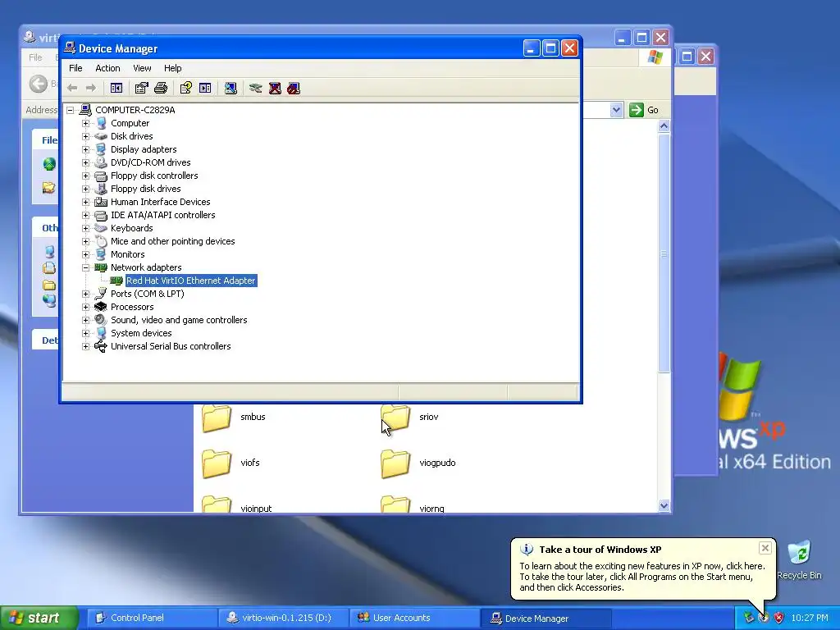Select IDE ATA/ATAPI controllers row text

point(163,215)
